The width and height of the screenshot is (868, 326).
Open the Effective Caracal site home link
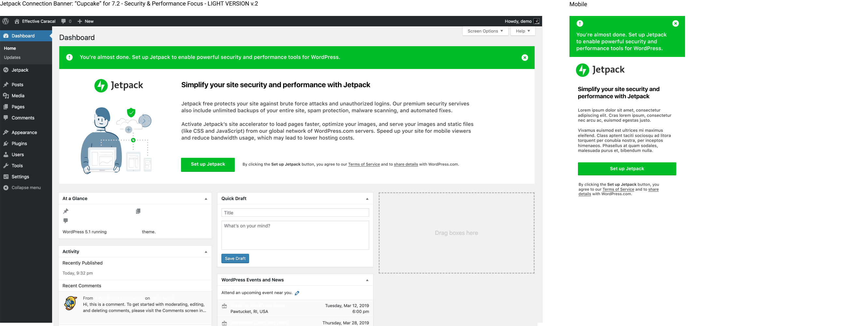(35, 21)
